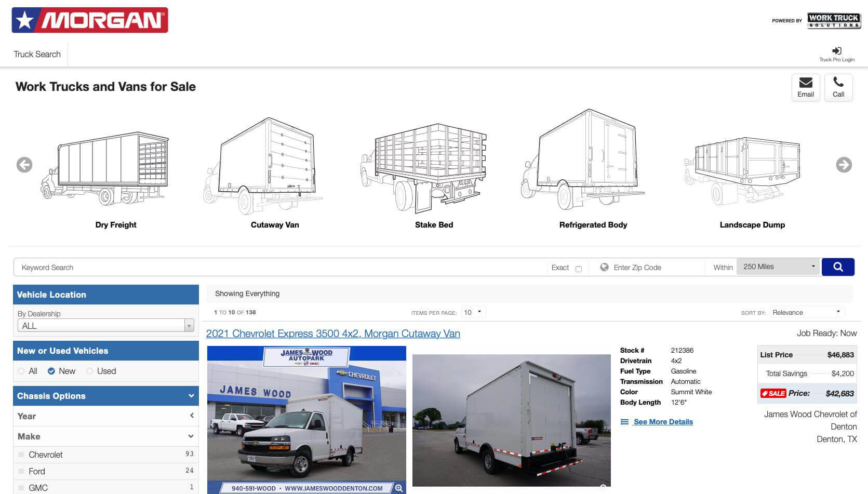Click the left arrow of the body type carousel
Image resolution: width=868 pixels, height=494 pixels.
(x=24, y=165)
